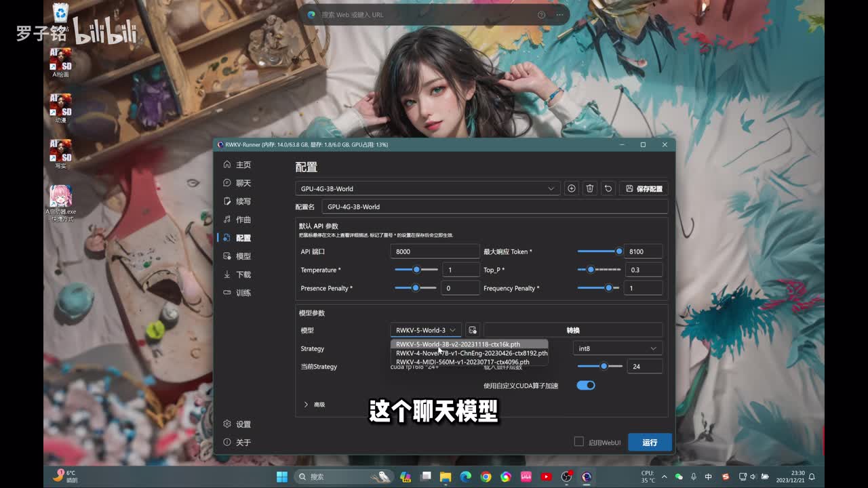The image size is (868, 488).
Task: Click the 保存配置 save config button
Action: tap(644, 188)
